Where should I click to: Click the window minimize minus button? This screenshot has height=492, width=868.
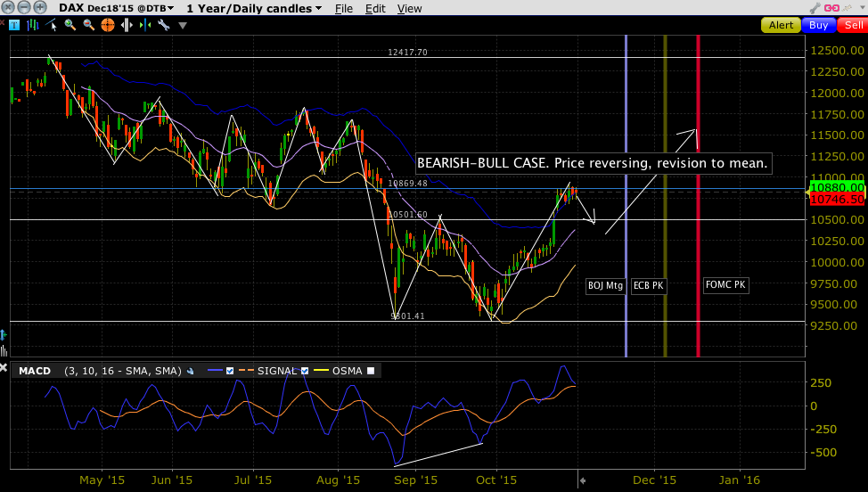tap(23, 7)
